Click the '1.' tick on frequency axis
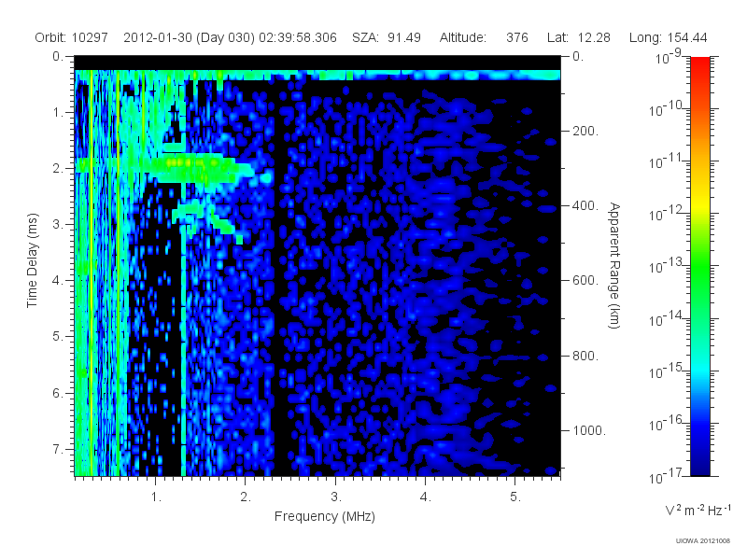This screenshot has height=560, width=747. tap(156, 497)
